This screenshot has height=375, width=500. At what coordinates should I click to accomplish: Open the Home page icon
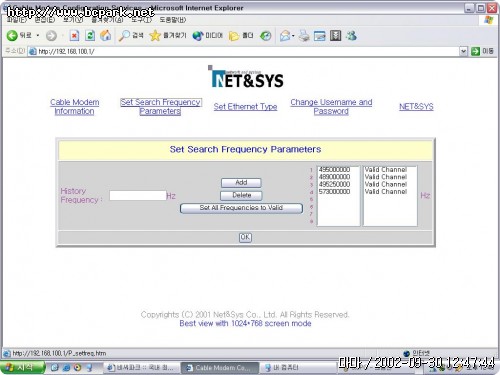(106, 35)
